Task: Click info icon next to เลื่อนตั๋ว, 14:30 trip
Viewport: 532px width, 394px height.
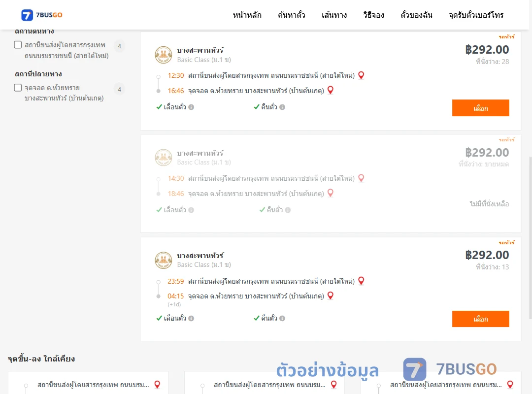Action: (191, 210)
